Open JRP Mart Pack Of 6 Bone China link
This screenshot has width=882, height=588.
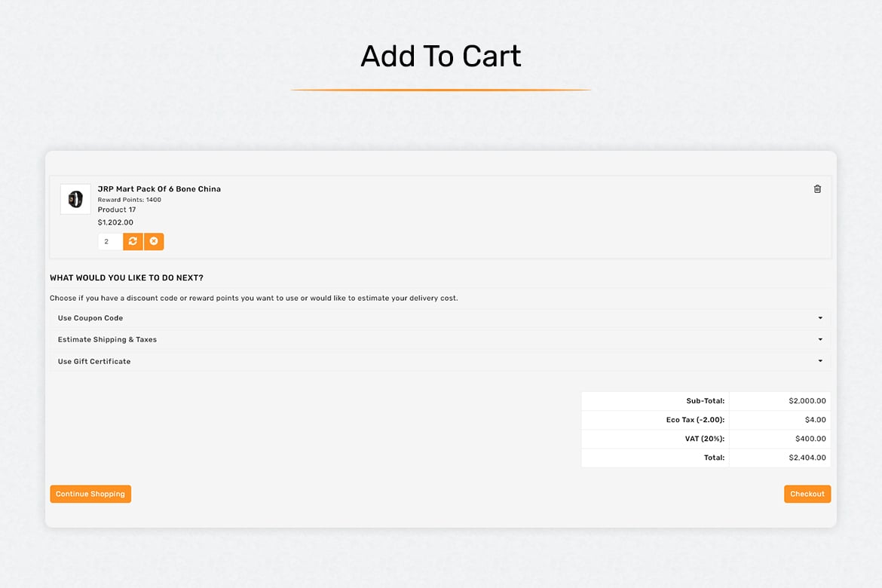(x=159, y=189)
